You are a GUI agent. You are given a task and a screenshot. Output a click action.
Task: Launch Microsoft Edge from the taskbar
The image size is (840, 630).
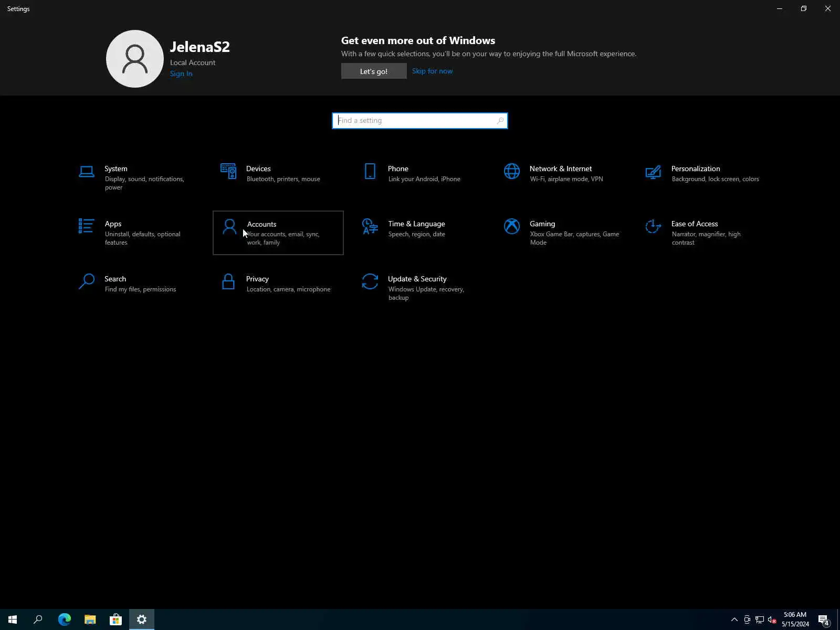pos(64,619)
